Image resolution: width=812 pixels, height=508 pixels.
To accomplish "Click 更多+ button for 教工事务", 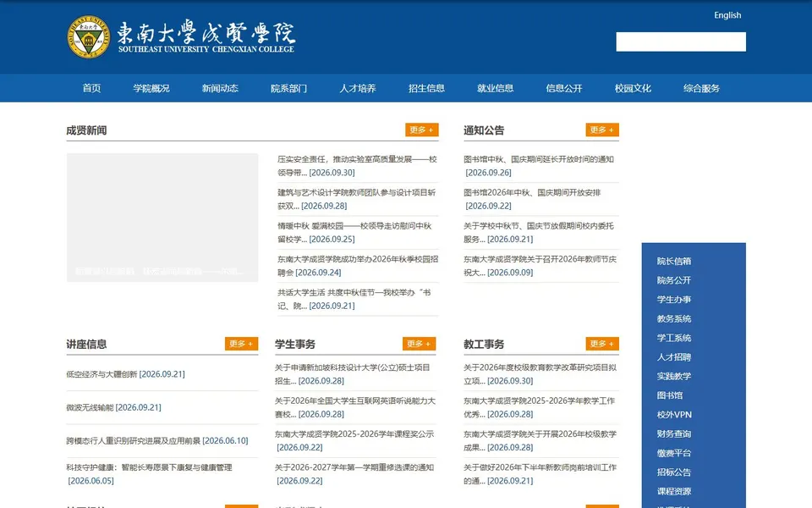I will 602,344.
